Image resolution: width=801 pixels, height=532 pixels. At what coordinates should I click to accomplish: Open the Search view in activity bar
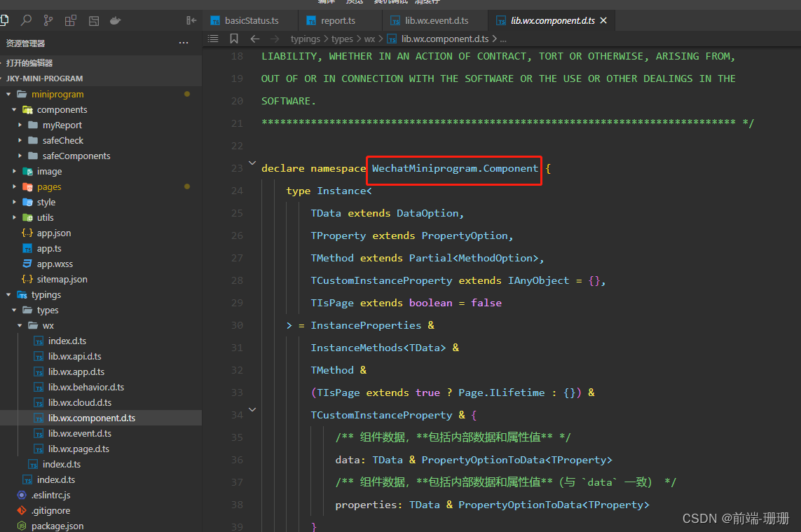pos(26,20)
